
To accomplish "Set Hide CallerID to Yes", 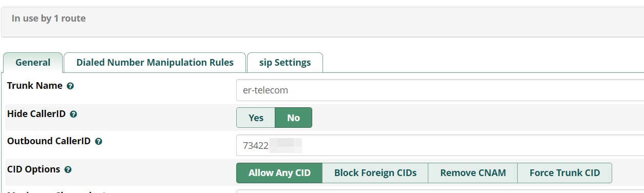I will tap(256, 118).
